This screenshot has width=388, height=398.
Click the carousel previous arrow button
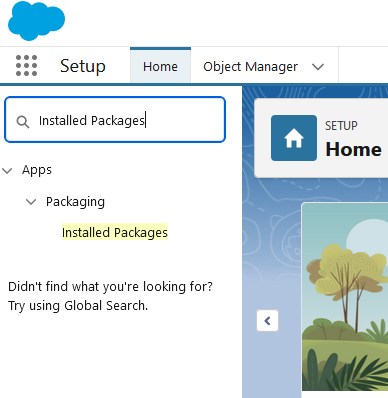click(267, 321)
